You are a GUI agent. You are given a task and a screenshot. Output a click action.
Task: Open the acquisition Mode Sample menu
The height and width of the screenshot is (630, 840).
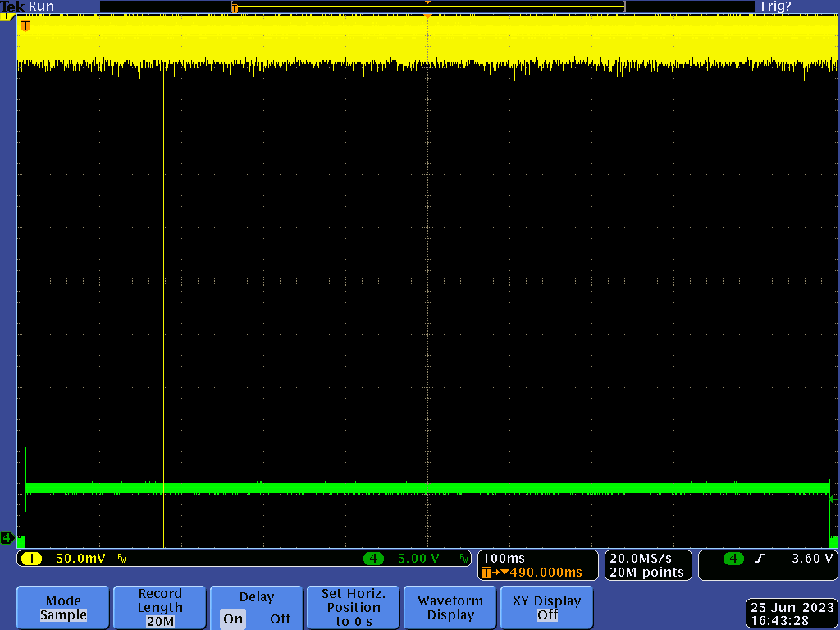(63, 608)
